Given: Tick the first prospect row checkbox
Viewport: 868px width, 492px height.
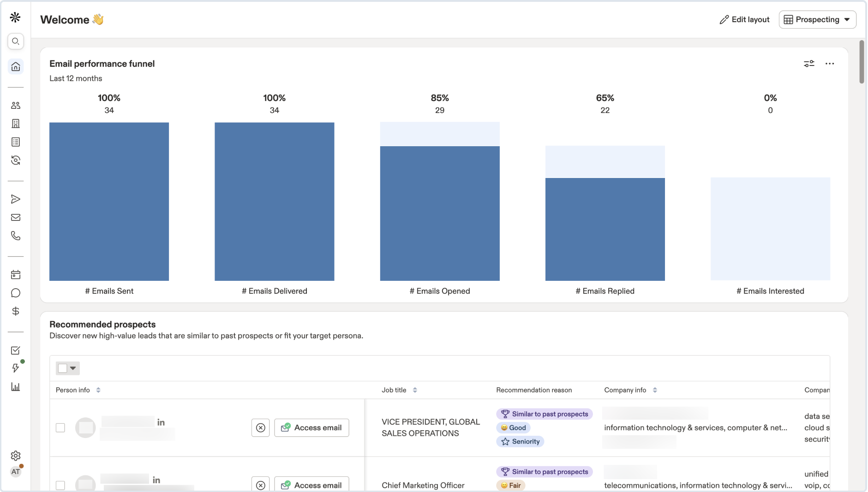Looking at the screenshot, I should (60, 428).
